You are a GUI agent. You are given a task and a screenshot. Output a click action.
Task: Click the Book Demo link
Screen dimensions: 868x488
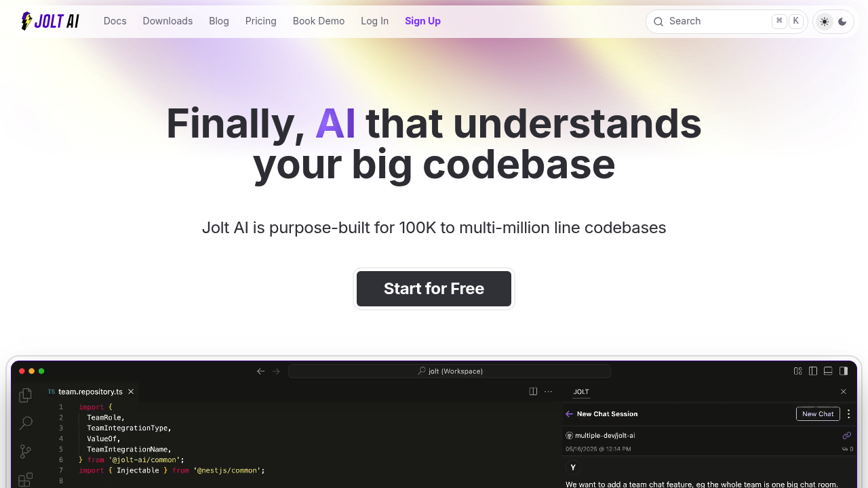pyautogui.click(x=319, y=21)
